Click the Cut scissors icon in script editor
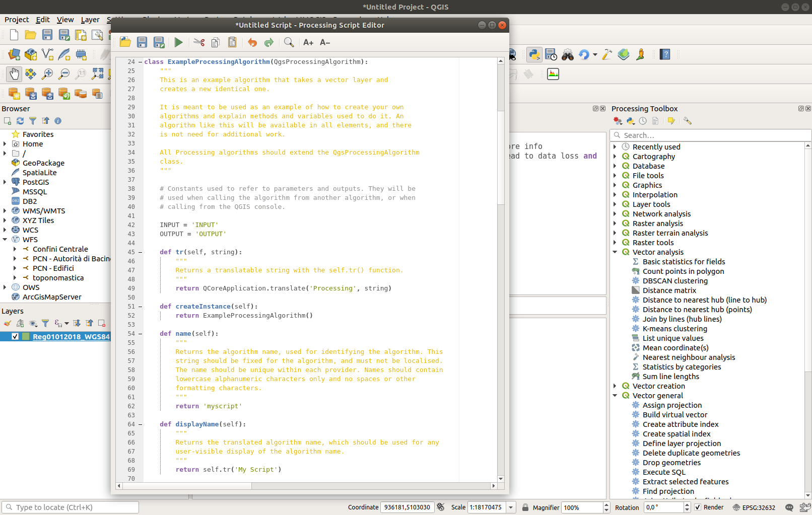Image resolution: width=812 pixels, height=515 pixels. coord(199,42)
